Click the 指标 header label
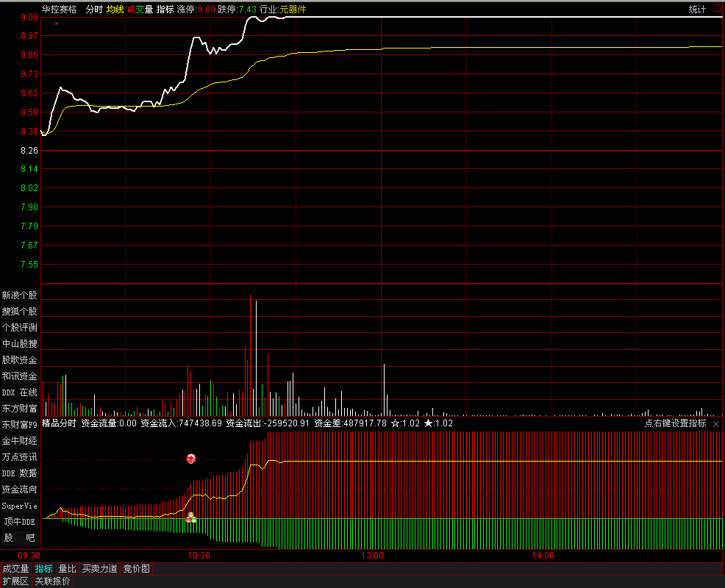725x588 pixels. click(x=165, y=10)
